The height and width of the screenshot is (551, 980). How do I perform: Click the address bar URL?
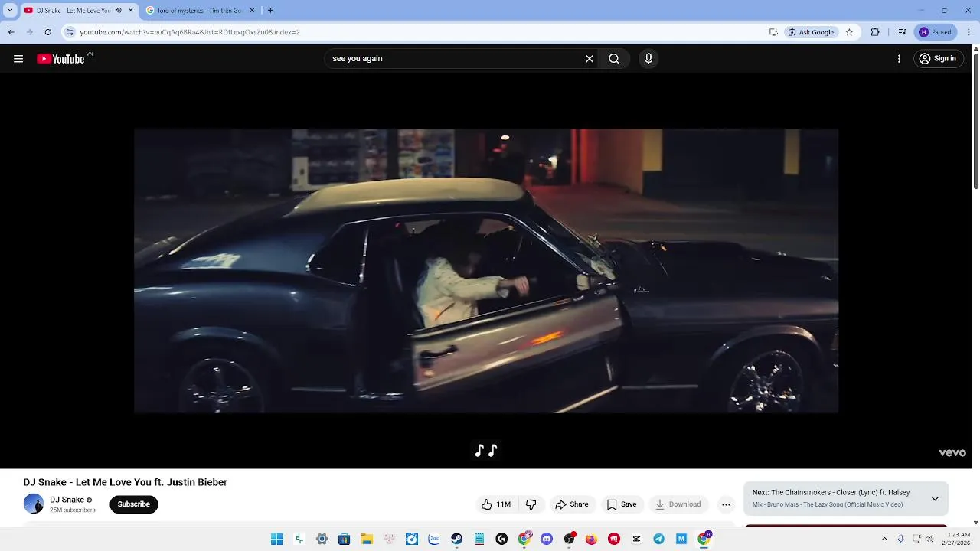coord(190,32)
